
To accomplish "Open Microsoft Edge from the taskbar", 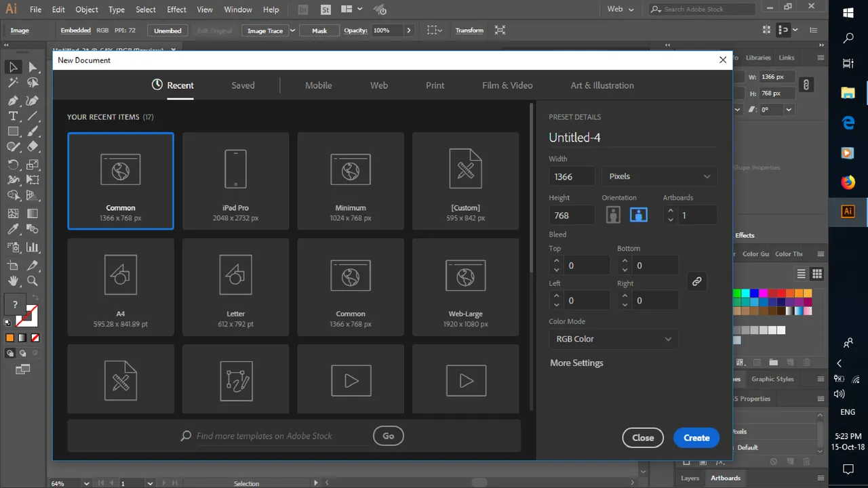I will click(848, 123).
